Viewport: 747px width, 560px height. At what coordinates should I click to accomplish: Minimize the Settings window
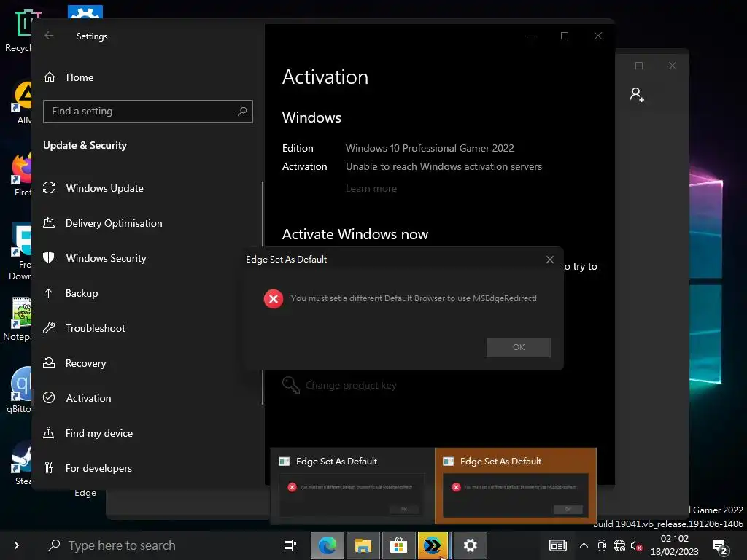531,36
